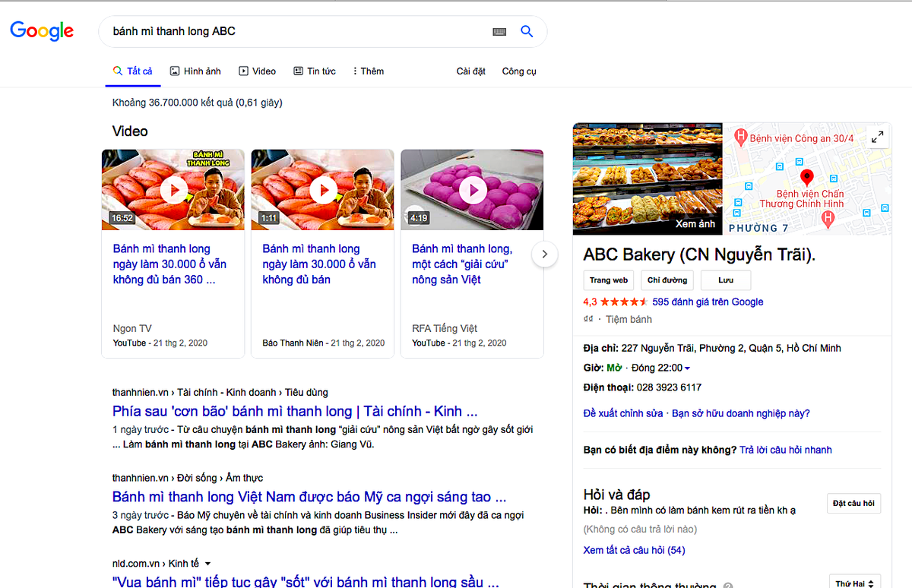Open the Tin tức tab
Viewport: 912px width, 588px height.
point(315,71)
